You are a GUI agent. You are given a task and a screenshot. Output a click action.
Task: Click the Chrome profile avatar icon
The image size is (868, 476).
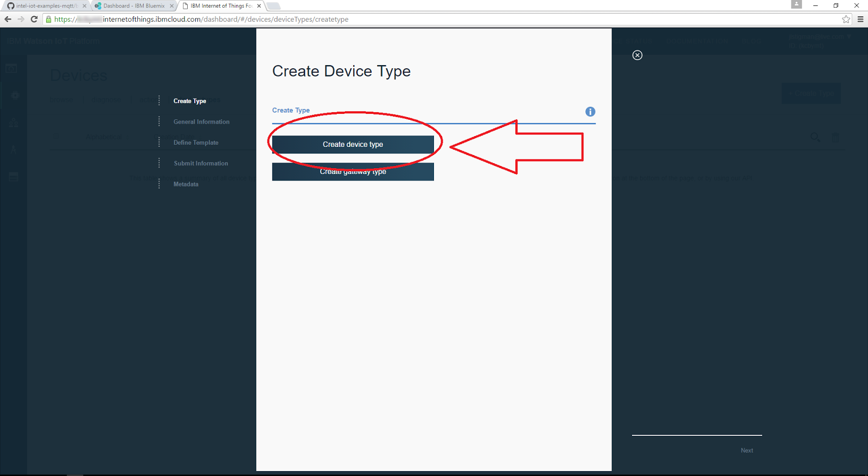coord(796,4)
